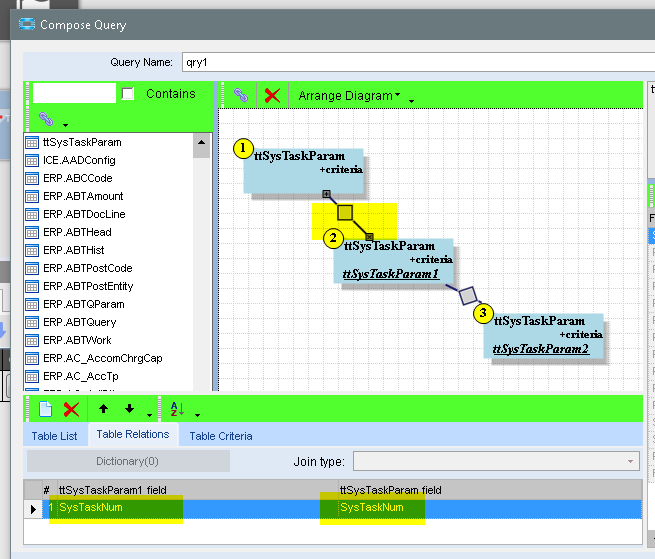Select ERP.ABTAmount in the table list
This screenshot has height=559, width=655.
(x=83, y=196)
